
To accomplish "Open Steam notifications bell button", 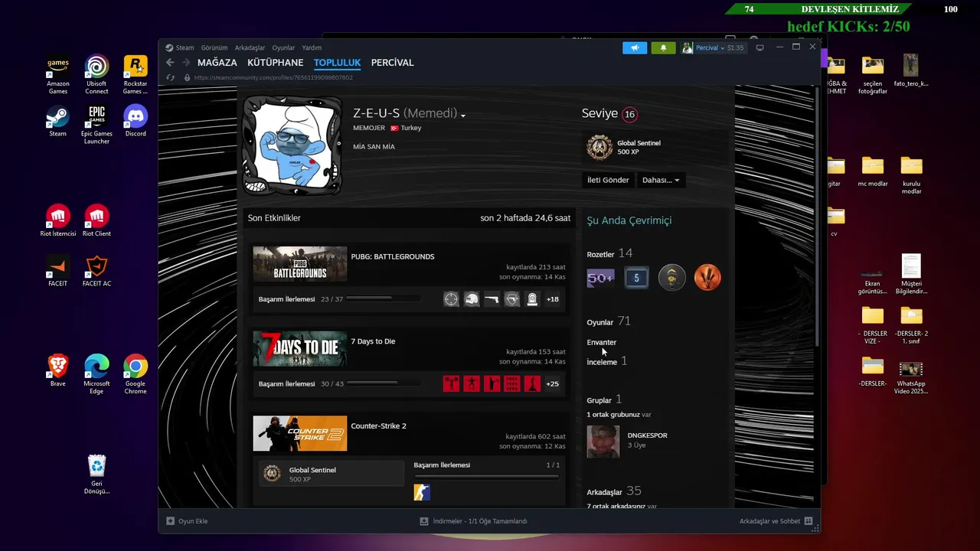I will pos(663,47).
